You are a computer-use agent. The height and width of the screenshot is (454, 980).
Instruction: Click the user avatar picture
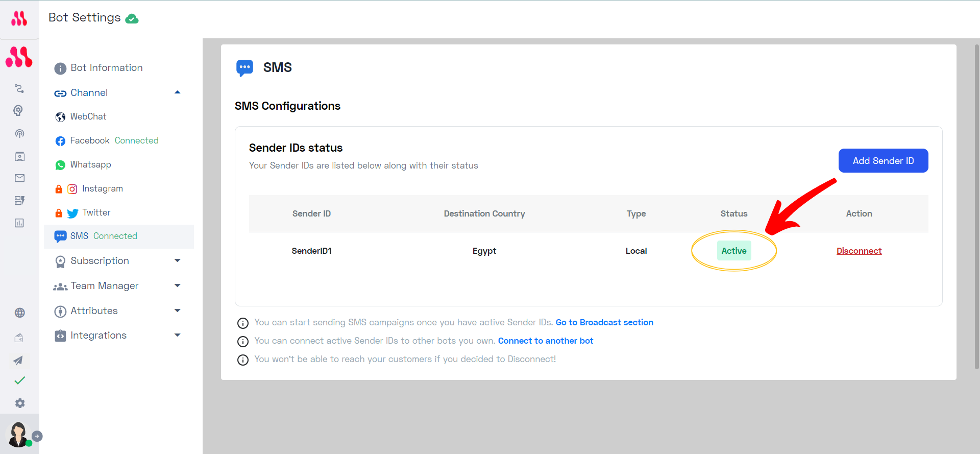coord(19,435)
